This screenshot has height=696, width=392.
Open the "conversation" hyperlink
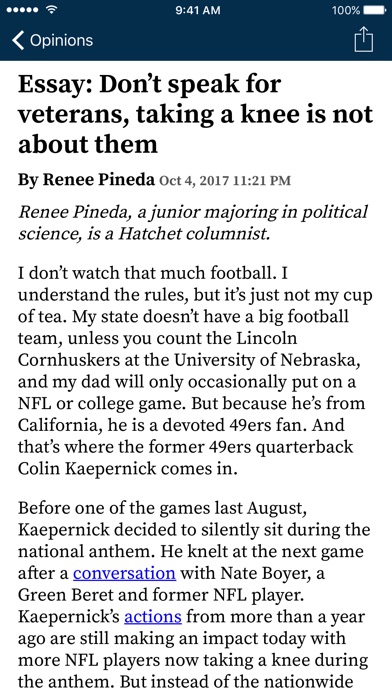(x=124, y=573)
